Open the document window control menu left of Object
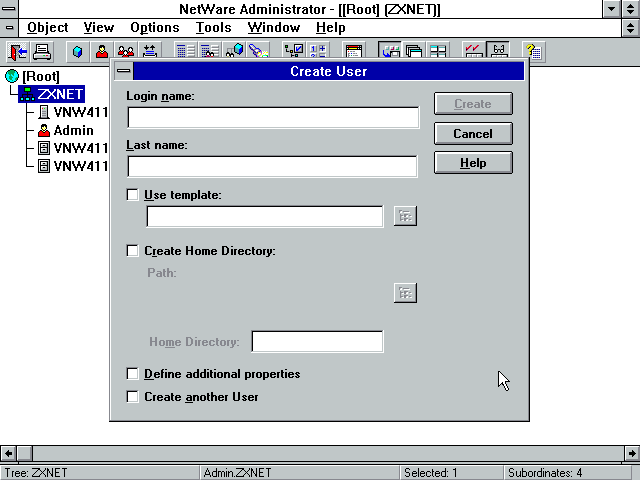 click(9, 28)
